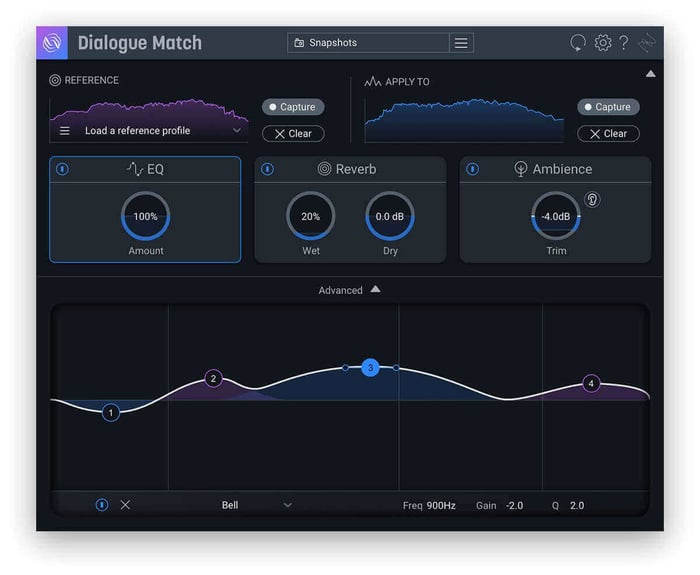The width and height of the screenshot is (700, 575).
Task: Click the help question mark icon
Action: pyautogui.click(x=624, y=43)
